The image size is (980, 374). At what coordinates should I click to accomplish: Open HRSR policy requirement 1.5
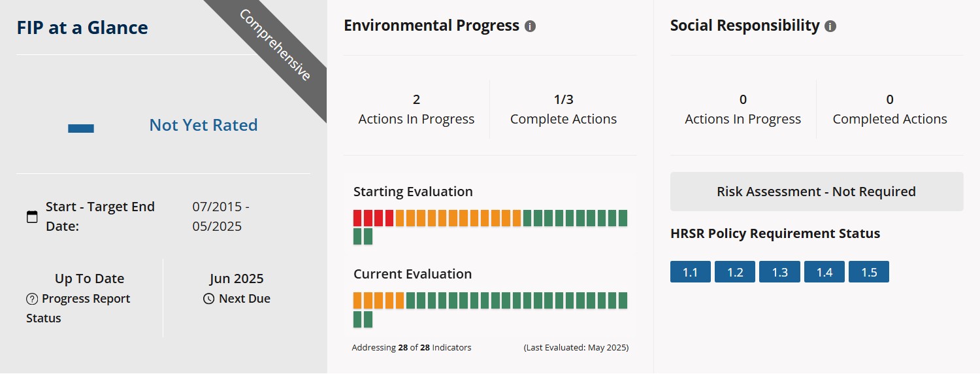(x=868, y=272)
